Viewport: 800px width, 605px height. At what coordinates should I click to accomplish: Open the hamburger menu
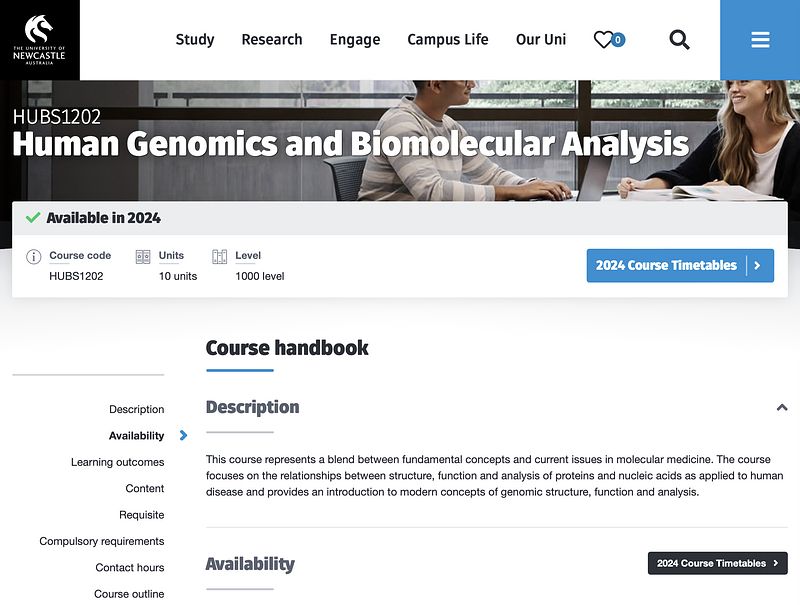click(x=760, y=40)
